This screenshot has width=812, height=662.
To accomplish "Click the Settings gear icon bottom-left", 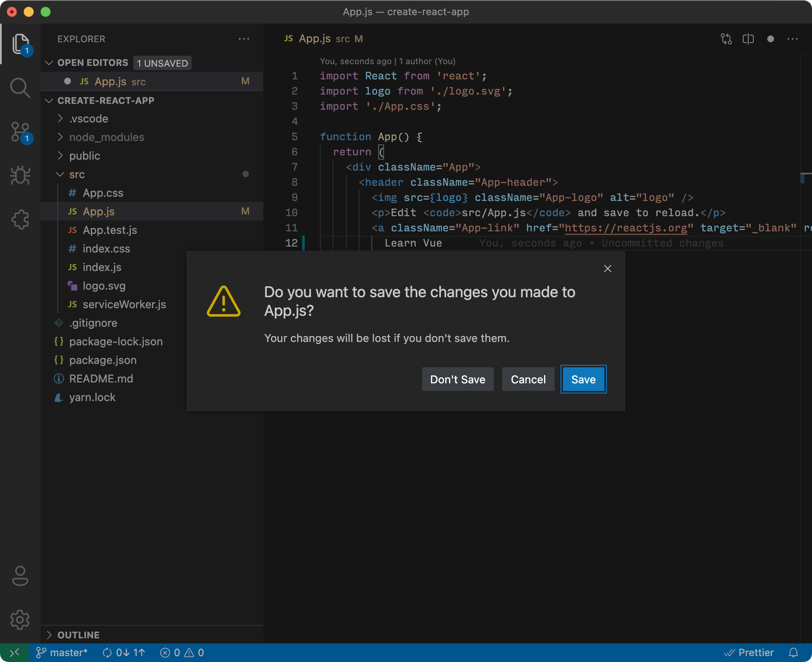I will tap(19, 618).
